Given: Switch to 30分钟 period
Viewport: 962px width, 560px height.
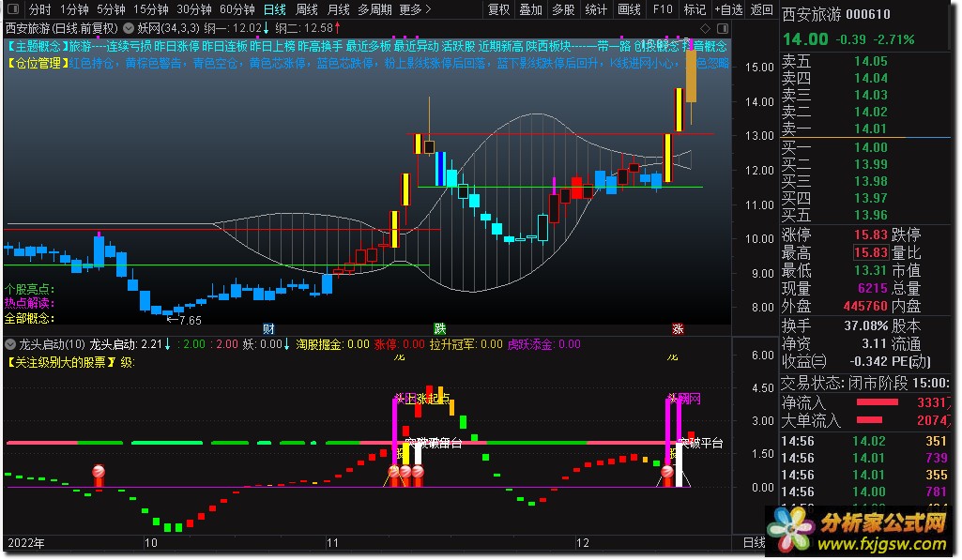Looking at the screenshot, I should [x=194, y=9].
